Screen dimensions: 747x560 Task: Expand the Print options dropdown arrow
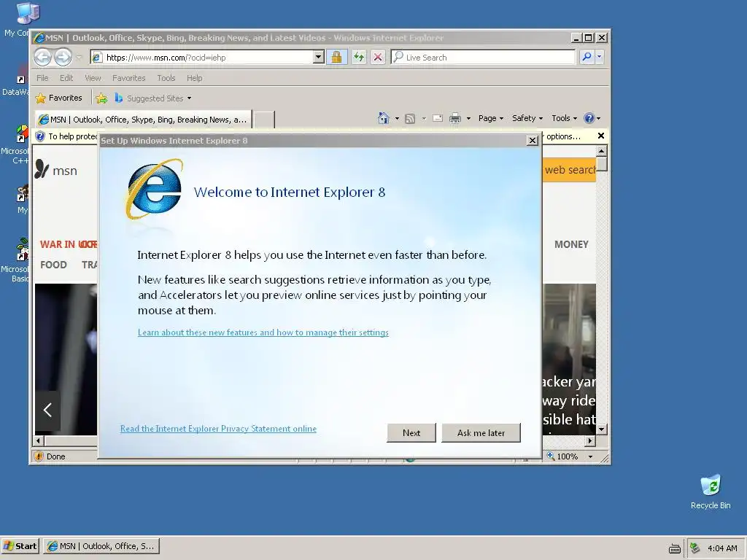pyautogui.click(x=468, y=119)
